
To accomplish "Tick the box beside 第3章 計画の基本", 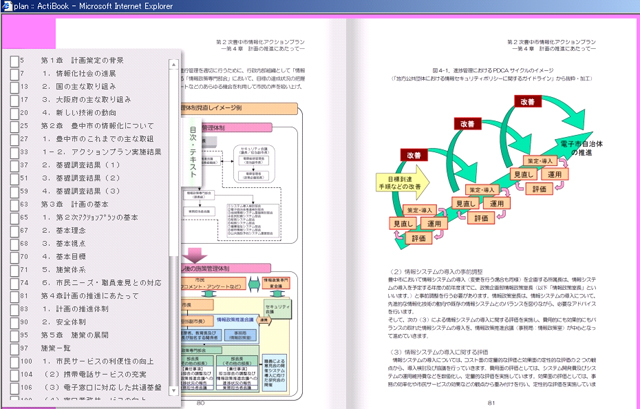I will coord(14,205).
